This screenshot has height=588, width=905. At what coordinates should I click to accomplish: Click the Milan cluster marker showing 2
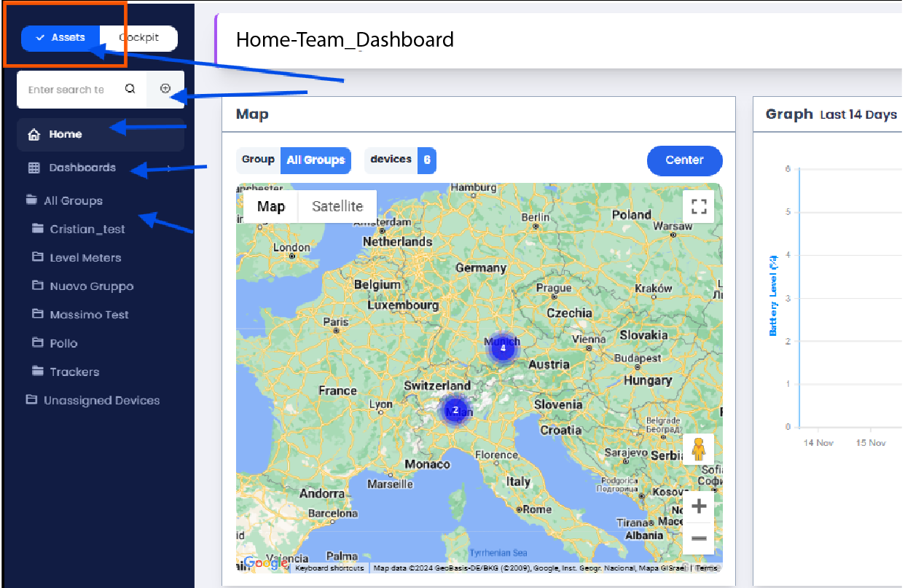click(455, 410)
